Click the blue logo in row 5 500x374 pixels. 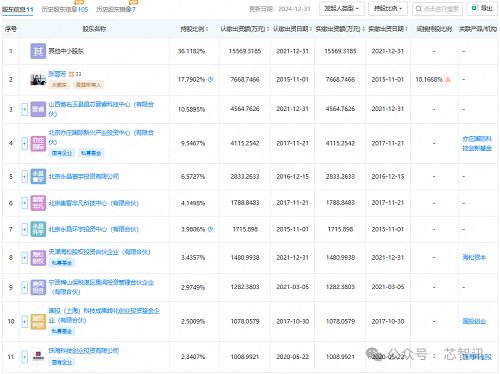click(38, 176)
